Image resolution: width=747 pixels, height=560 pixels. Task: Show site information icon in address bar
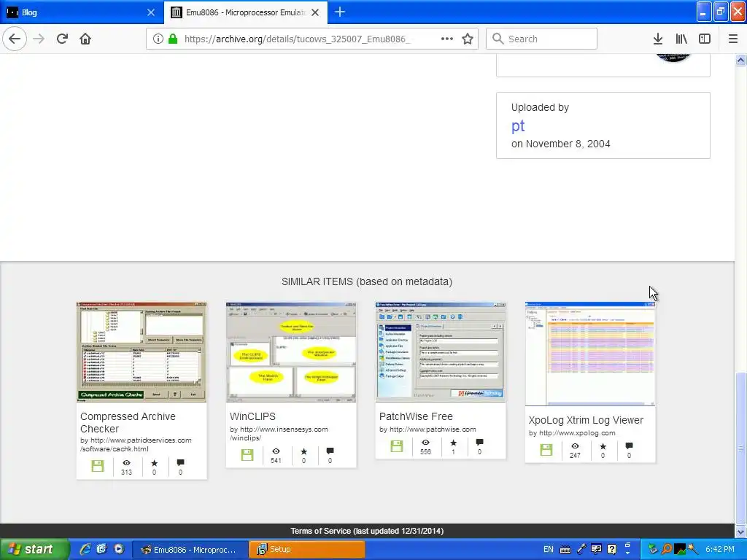pos(158,39)
